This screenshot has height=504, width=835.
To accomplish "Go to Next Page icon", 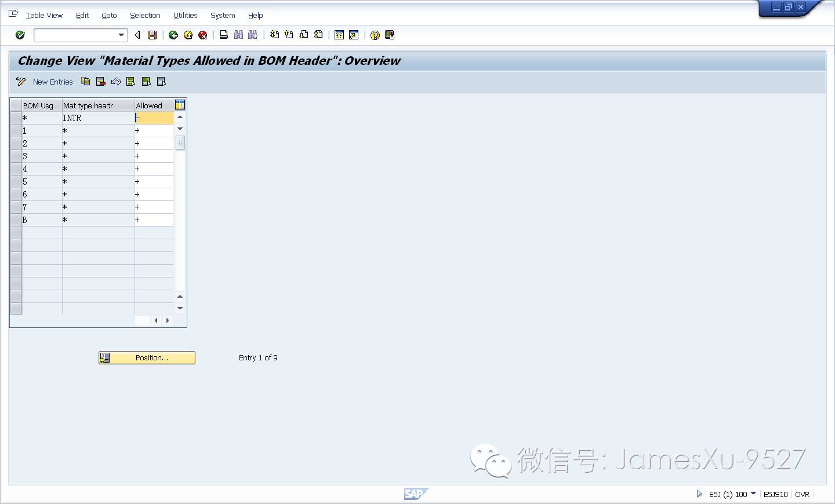I will click(x=304, y=35).
